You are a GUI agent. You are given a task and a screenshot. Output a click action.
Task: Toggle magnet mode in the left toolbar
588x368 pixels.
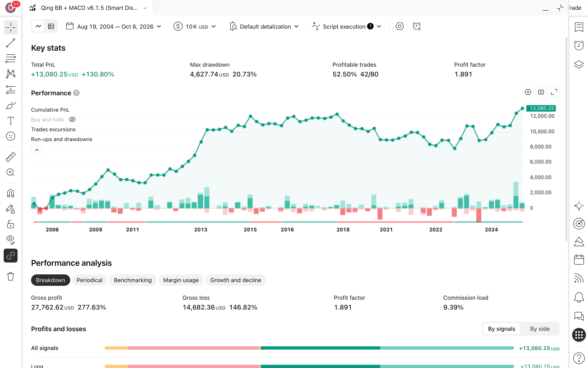(x=11, y=193)
